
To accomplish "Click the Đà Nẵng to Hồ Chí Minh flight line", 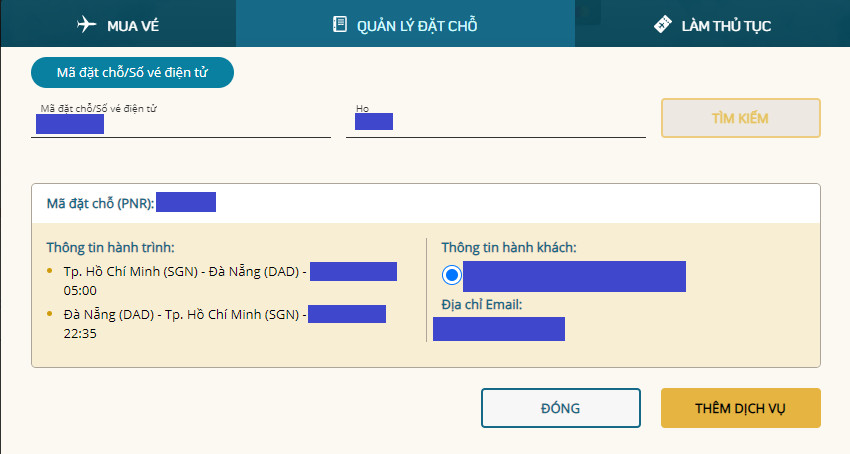I will point(185,315).
